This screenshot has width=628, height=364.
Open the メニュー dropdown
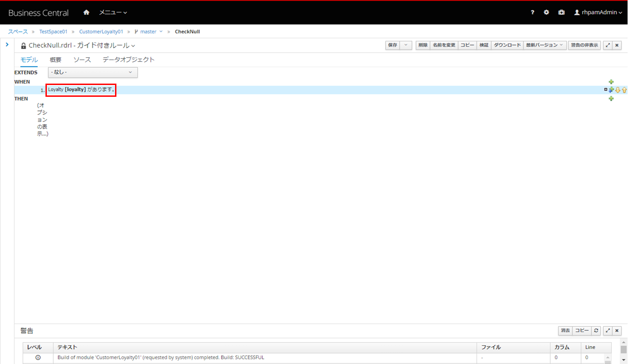113,12
